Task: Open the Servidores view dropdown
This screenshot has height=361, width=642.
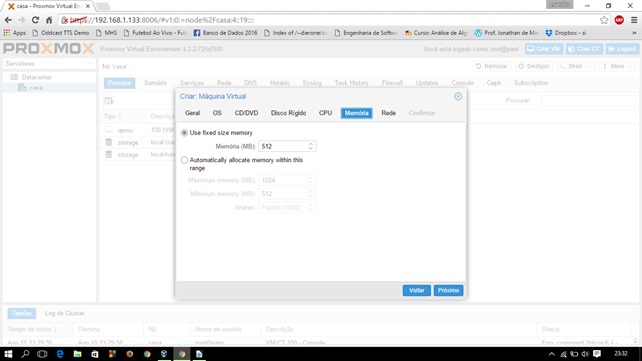Action: [x=49, y=64]
